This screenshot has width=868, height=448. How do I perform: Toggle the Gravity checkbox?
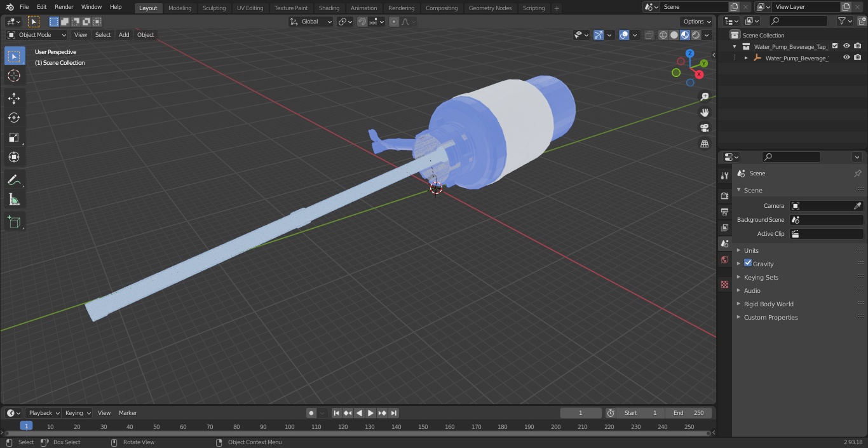pyautogui.click(x=748, y=263)
